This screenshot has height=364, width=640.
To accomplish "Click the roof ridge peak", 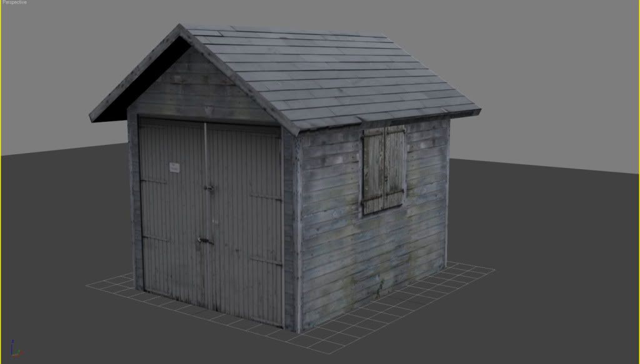I will pos(182,29).
